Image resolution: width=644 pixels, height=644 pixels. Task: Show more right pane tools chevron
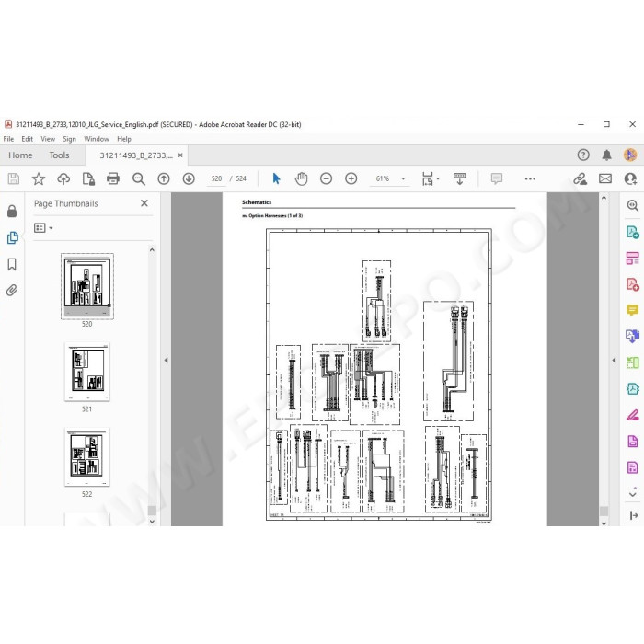pos(633,494)
